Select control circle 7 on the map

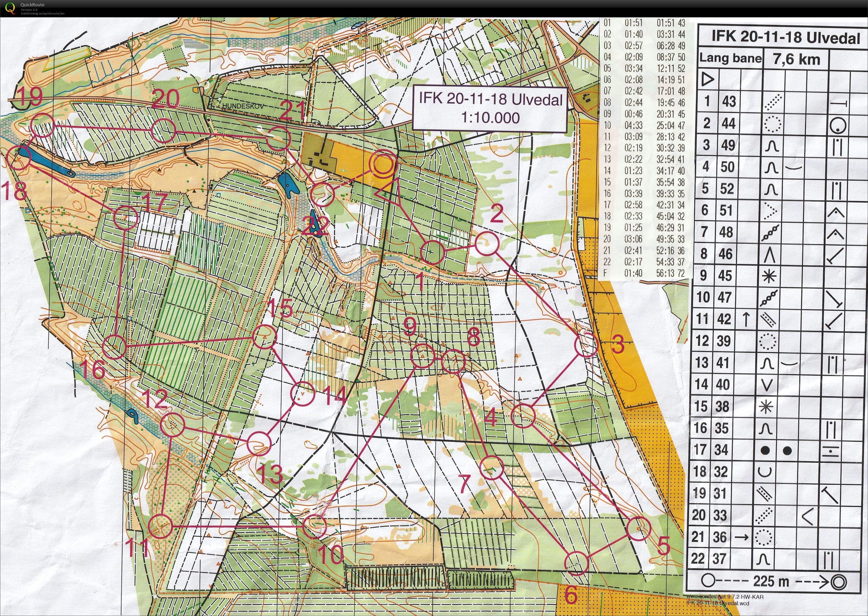click(x=492, y=468)
